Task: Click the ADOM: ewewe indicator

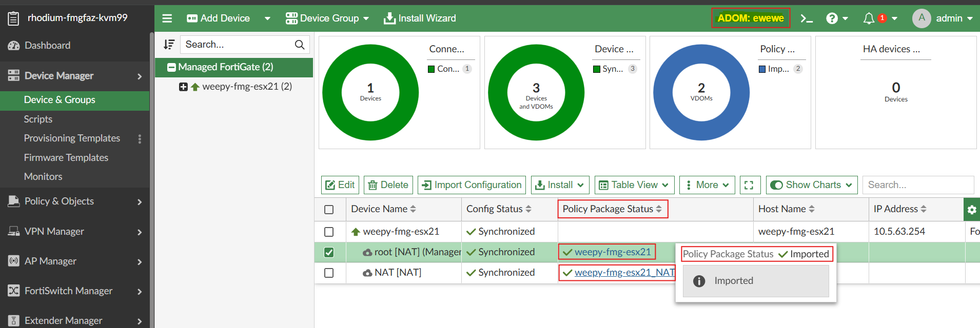Action: pyautogui.click(x=750, y=18)
